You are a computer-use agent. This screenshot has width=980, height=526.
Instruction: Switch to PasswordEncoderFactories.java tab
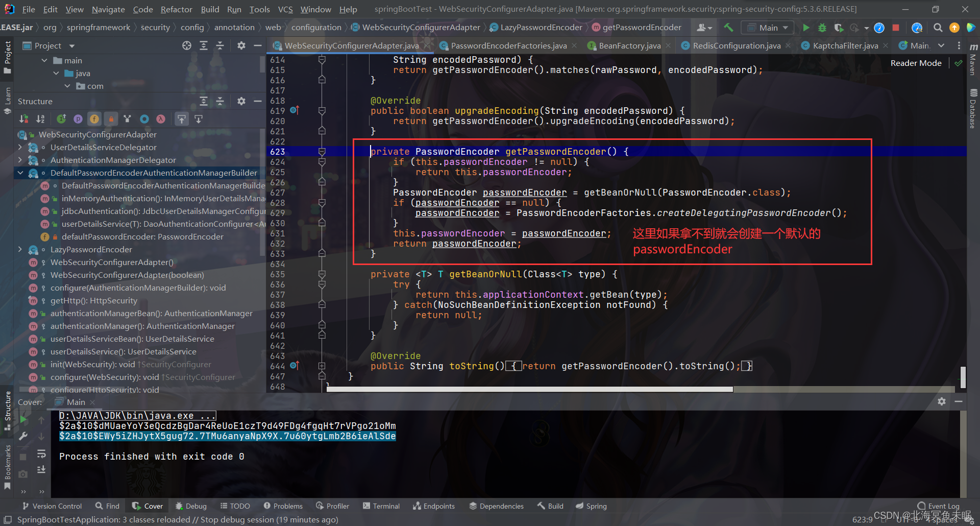[x=508, y=45]
